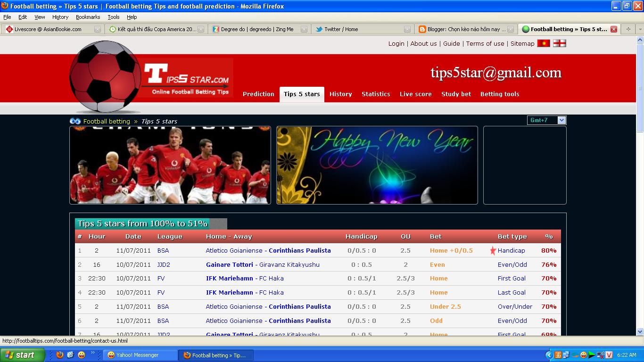Open the View menu
This screenshot has width=644, height=362.
coord(40,17)
